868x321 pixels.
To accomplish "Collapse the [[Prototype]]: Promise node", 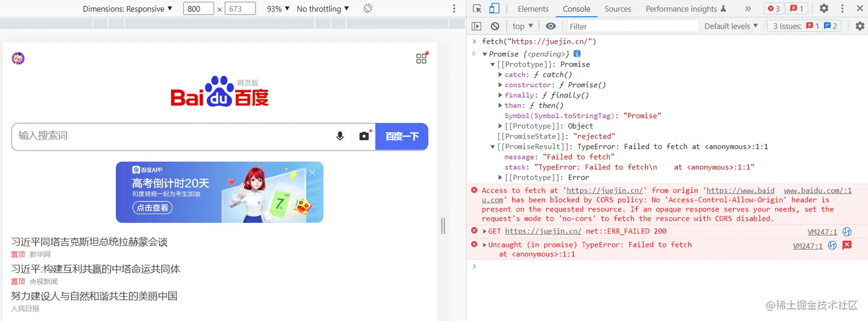I will (x=493, y=64).
